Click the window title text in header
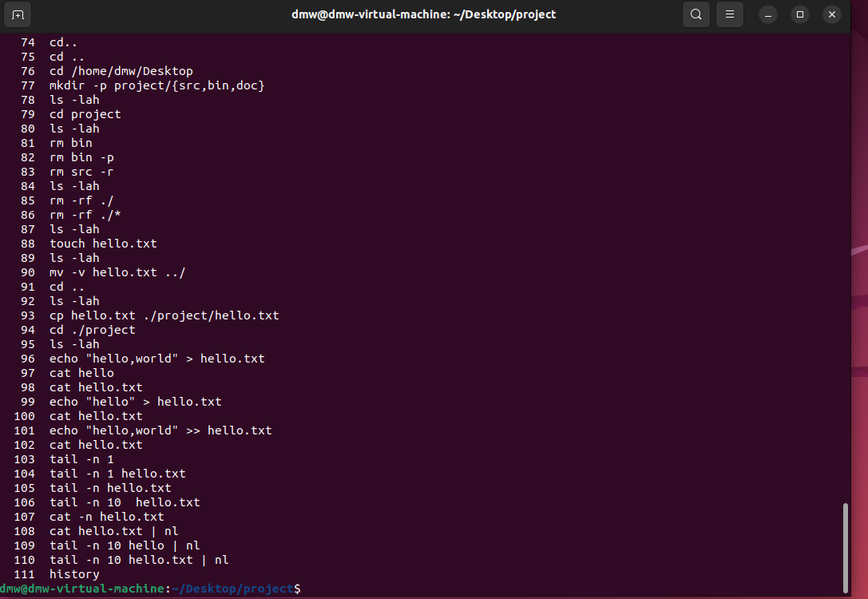The height and width of the screenshot is (599, 868). [423, 14]
